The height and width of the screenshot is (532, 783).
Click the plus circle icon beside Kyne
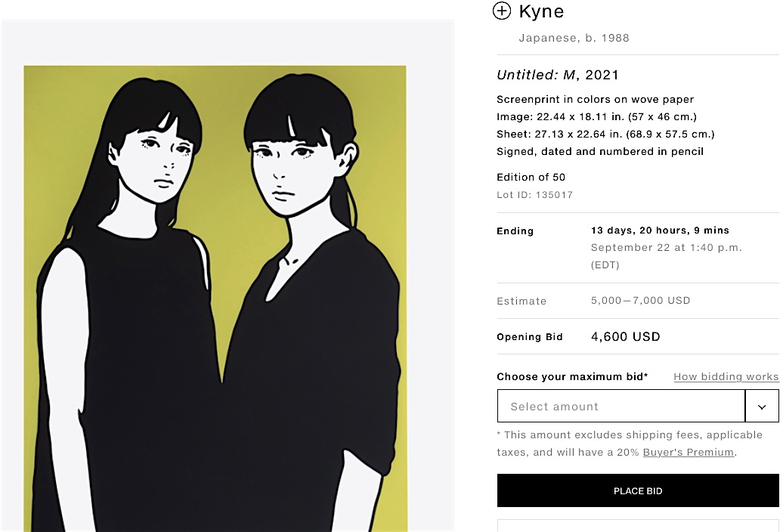[x=502, y=11]
